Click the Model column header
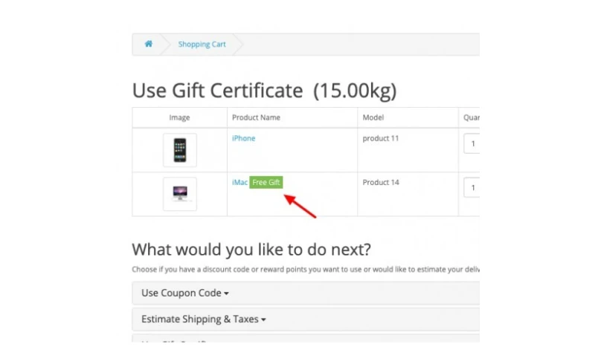The image size is (595, 364). click(x=373, y=117)
